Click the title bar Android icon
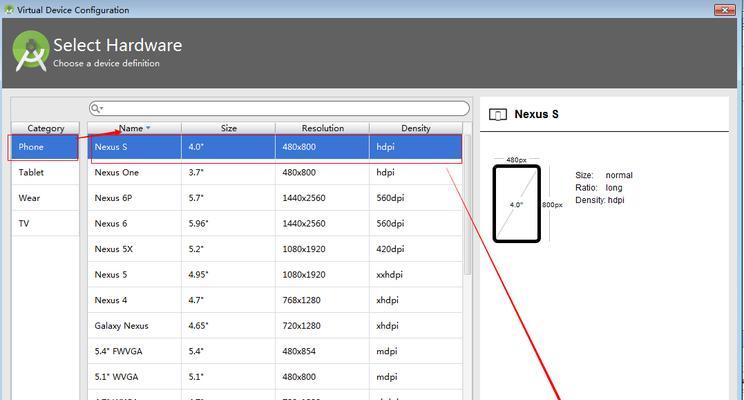 tap(9, 9)
